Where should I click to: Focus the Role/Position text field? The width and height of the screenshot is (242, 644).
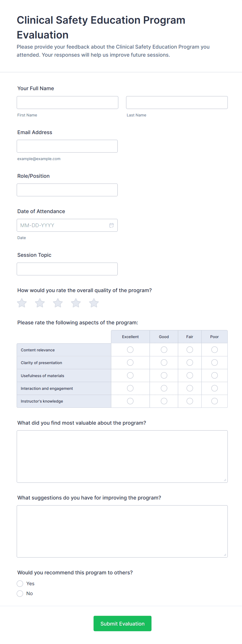[x=67, y=190]
